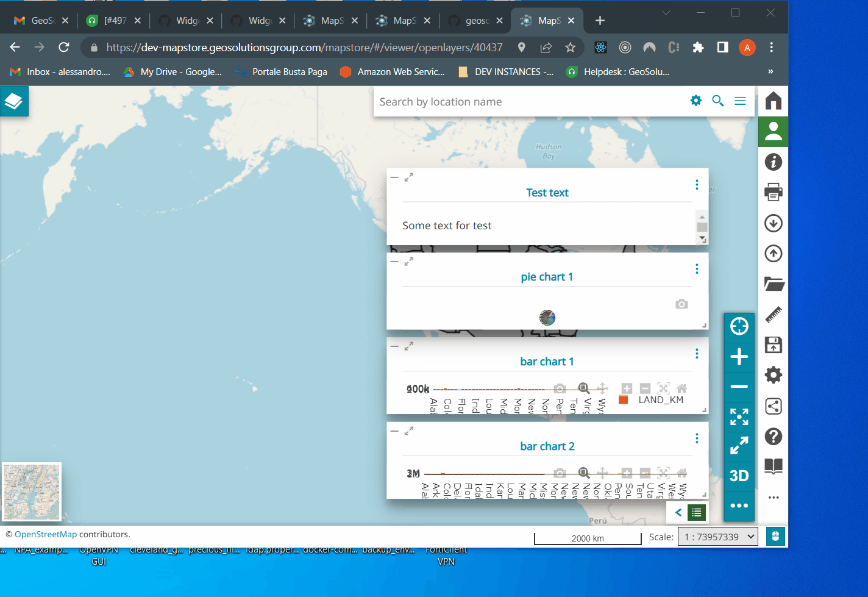The width and height of the screenshot is (868, 597).
Task: Open Test text widget options menu
Action: (697, 185)
